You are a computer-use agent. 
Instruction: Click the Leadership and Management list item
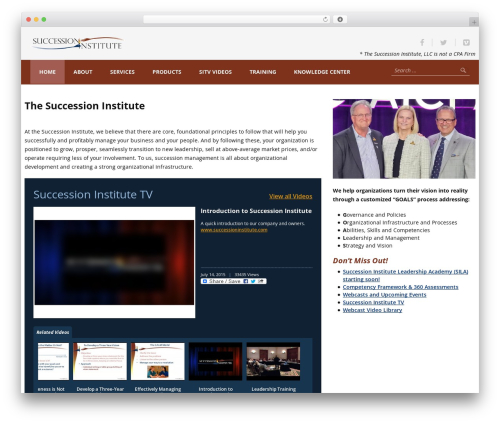tap(381, 238)
